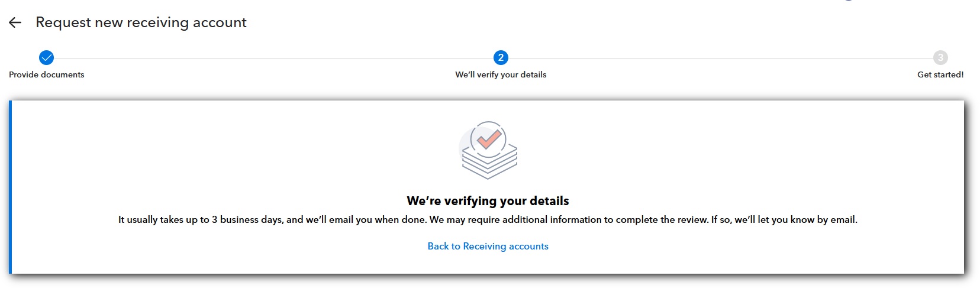Click the We're verifying your details heading
Screen dimensions: 980x308
[x=488, y=201]
